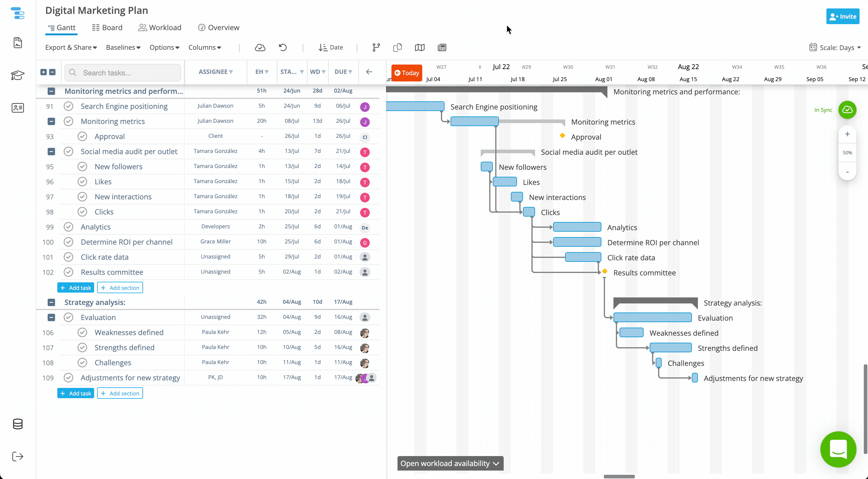
Task: Switch to the Workload tab
Action: [160, 28]
